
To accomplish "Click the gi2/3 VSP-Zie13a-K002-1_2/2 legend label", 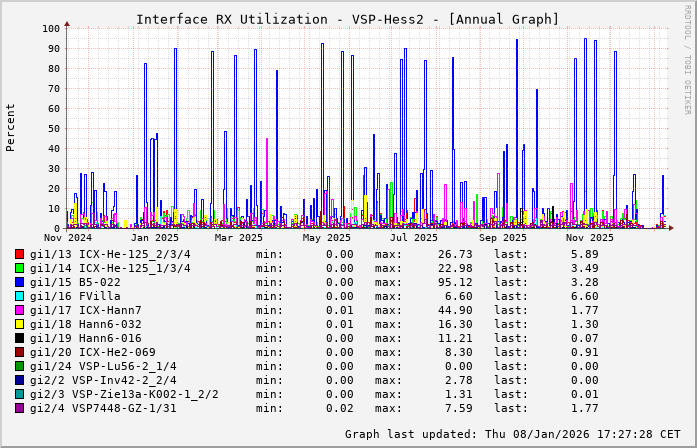I will point(124,394).
